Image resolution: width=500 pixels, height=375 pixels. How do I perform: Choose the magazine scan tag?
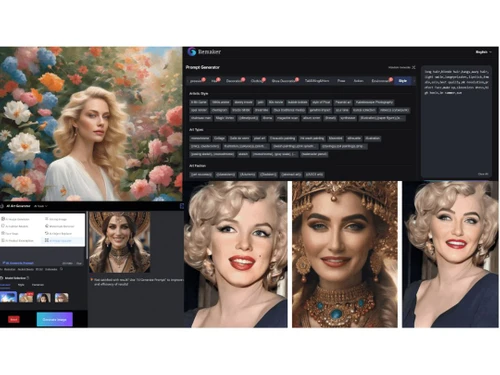[x=288, y=118]
